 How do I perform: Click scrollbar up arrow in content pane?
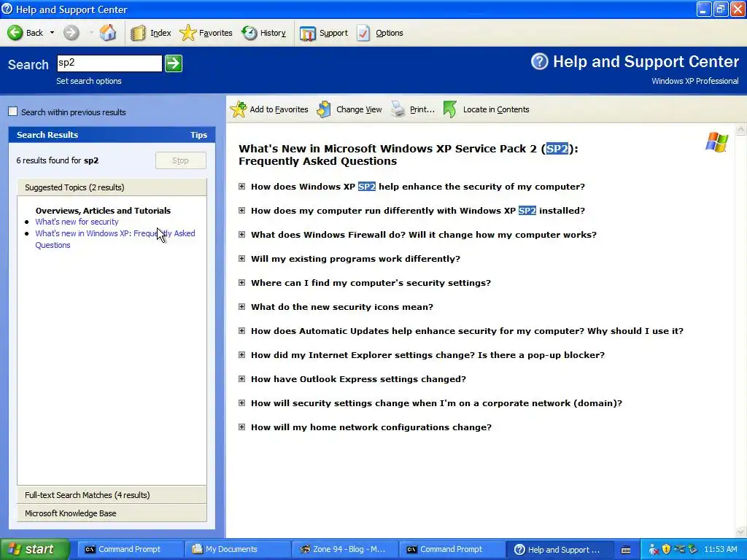tap(741, 129)
